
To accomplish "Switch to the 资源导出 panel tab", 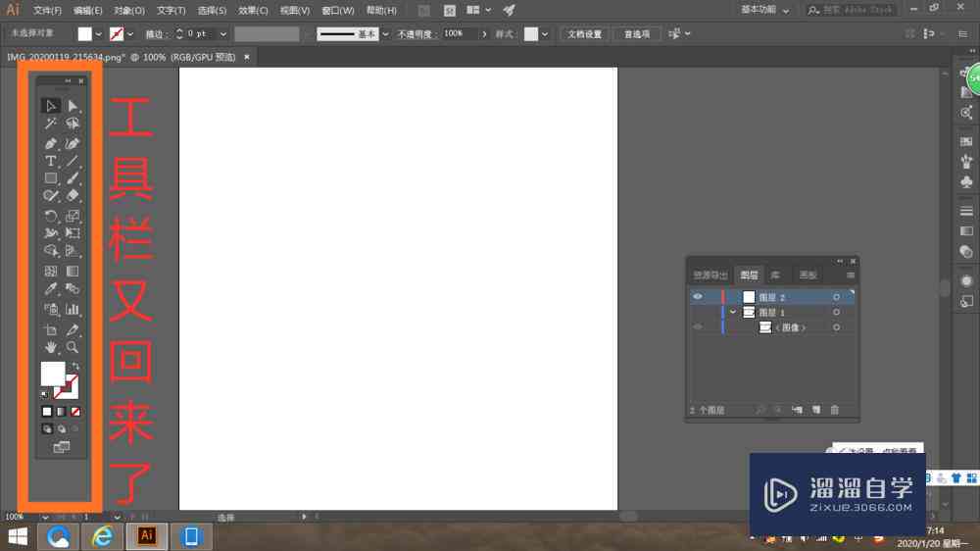I will pyautogui.click(x=710, y=275).
